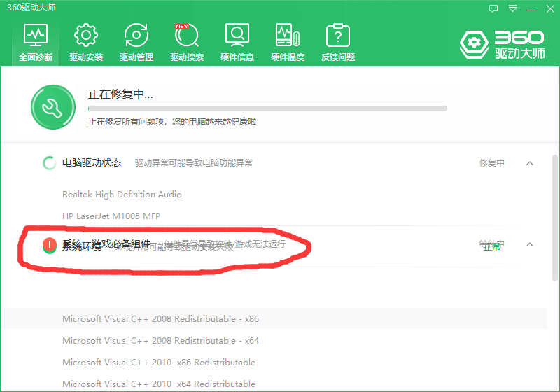This screenshot has height=392, width=560.
Task: Click the vertical scrollbar on the right
Action: click(555, 218)
